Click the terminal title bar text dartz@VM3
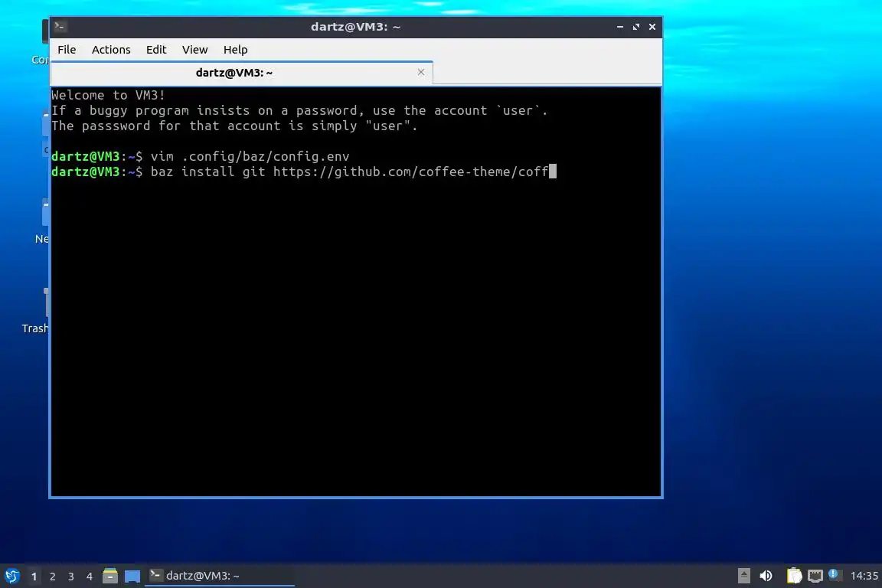The height and width of the screenshot is (588, 882). 355,27
